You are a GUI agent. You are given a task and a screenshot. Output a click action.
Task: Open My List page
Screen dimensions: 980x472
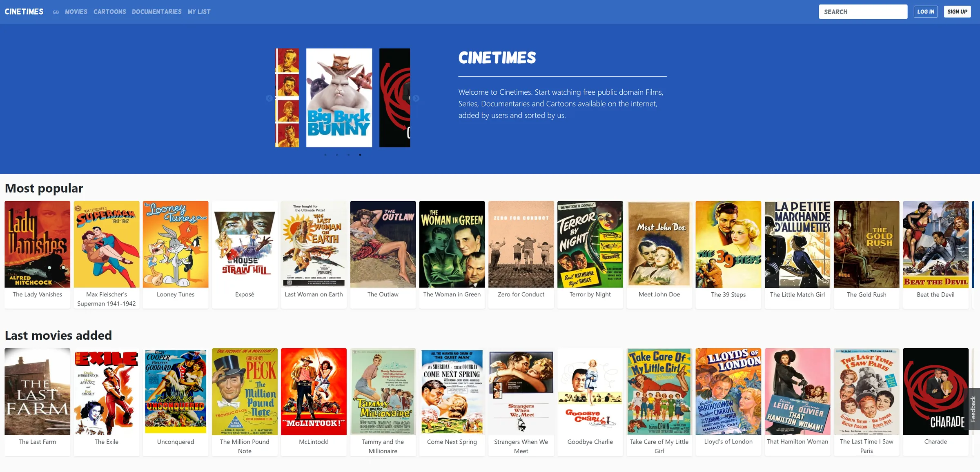coord(199,12)
